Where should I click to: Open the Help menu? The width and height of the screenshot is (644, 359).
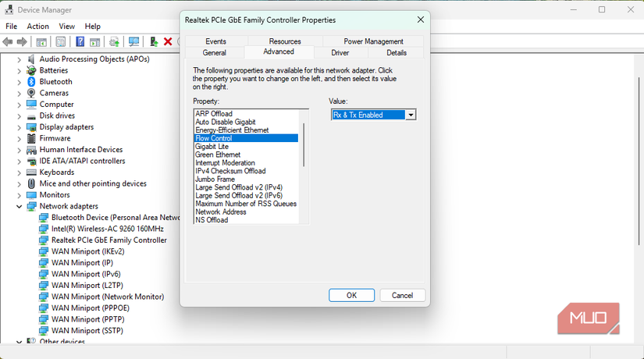click(x=92, y=27)
